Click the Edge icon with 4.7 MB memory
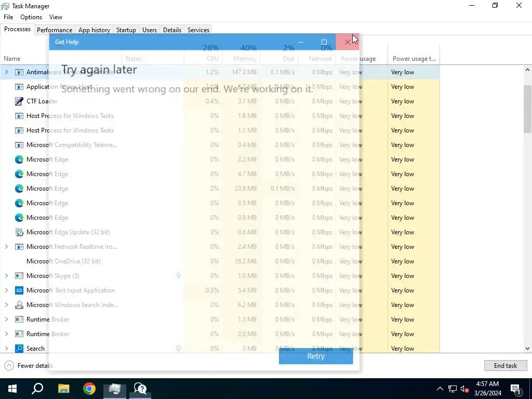Viewport: 532px width, 399px height. tap(19, 174)
